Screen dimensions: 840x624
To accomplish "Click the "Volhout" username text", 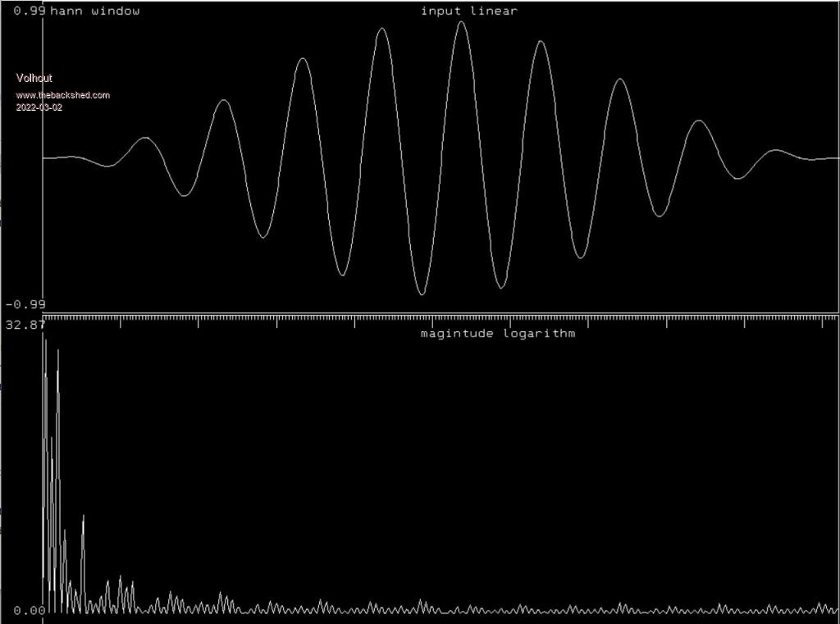I will coord(34,79).
